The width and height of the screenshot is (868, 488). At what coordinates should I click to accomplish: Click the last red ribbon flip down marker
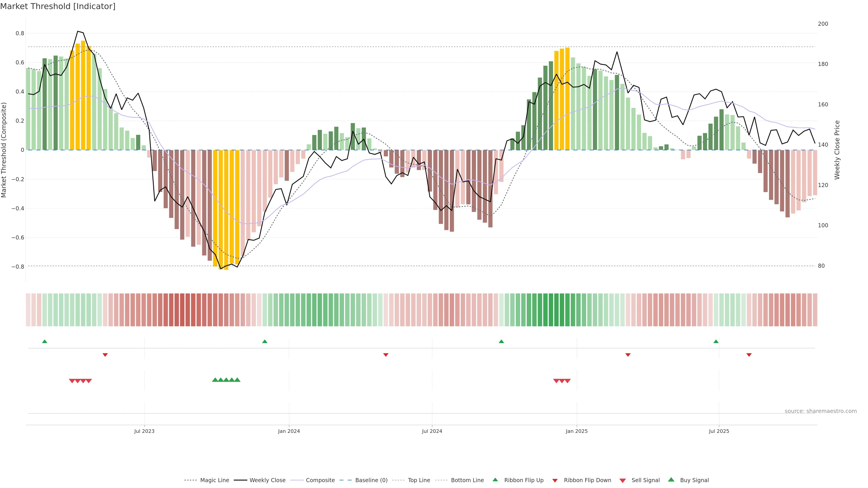coord(749,355)
